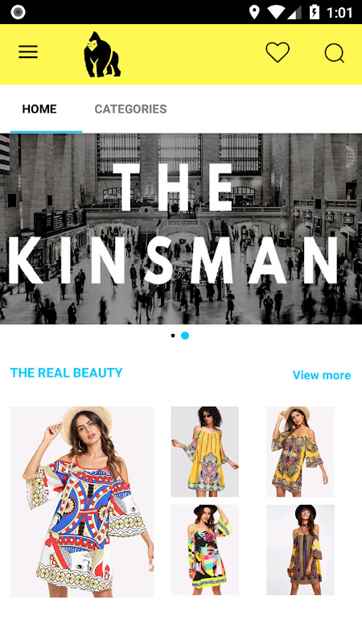
Task: Switch to the CATEGORIES tab
Action: 130,109
